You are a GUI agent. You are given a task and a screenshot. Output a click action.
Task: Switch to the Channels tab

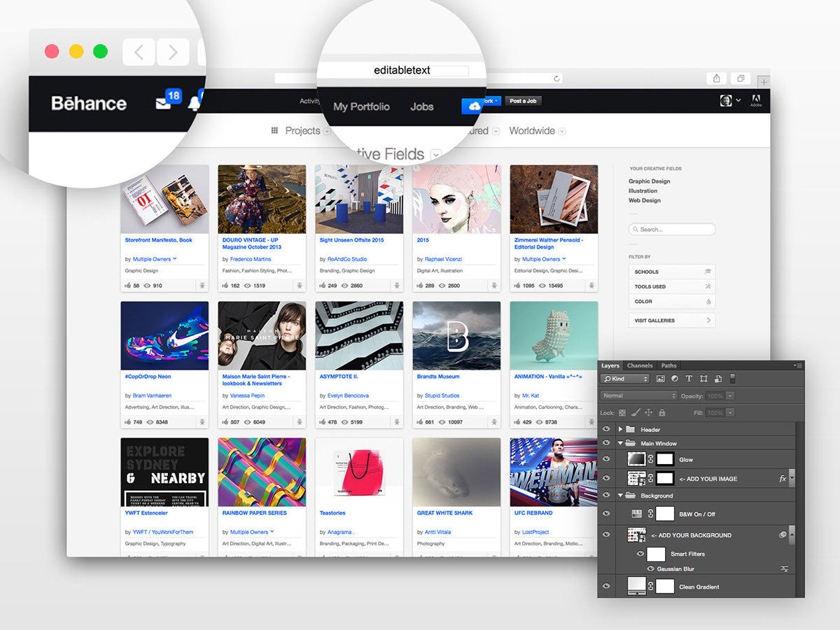639,365
